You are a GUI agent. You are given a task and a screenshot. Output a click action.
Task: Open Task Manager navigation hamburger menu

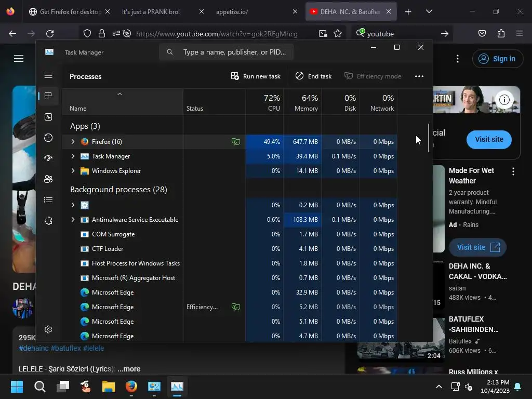click(x=48, y=75)
